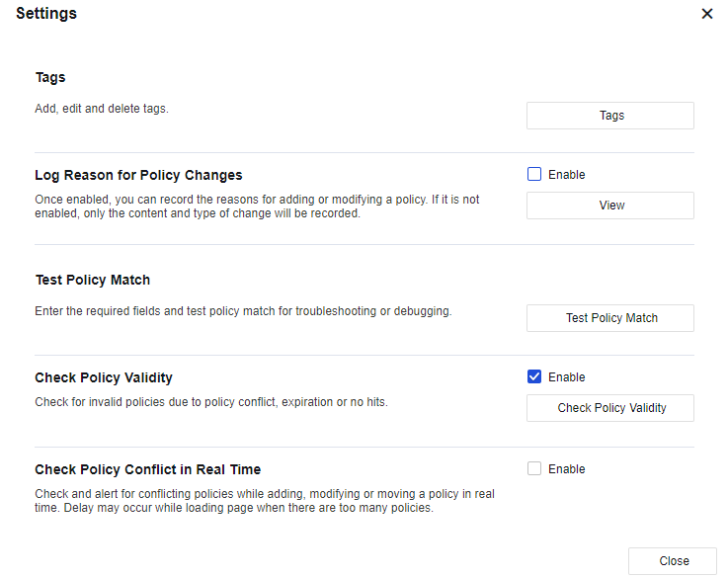Screen dimensions: 728x579
Task: Click the Enable label beside Log Reason checkbox
Action: click(567, 175)
